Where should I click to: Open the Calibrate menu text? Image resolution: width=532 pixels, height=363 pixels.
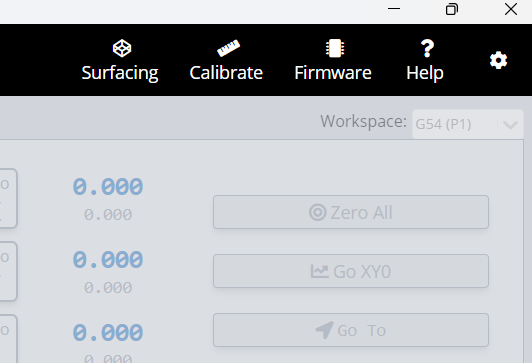coord(226,73)
